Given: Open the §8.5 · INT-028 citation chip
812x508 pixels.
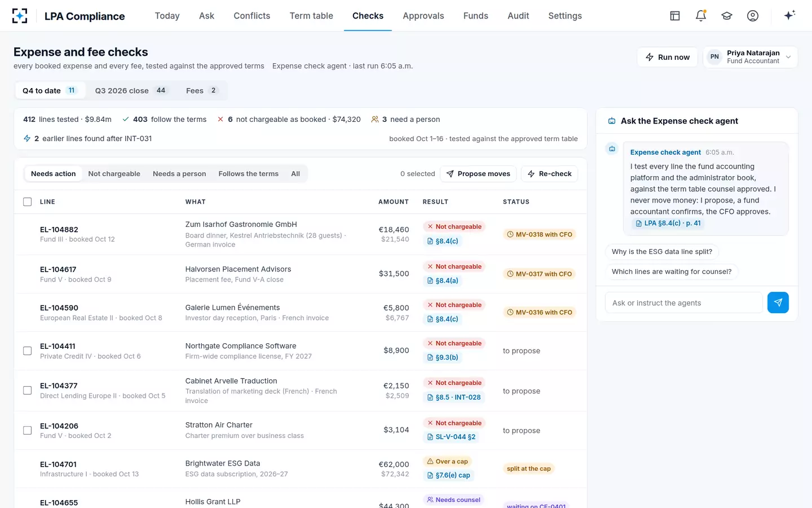Looking at the screenshot, I should 454,397.
